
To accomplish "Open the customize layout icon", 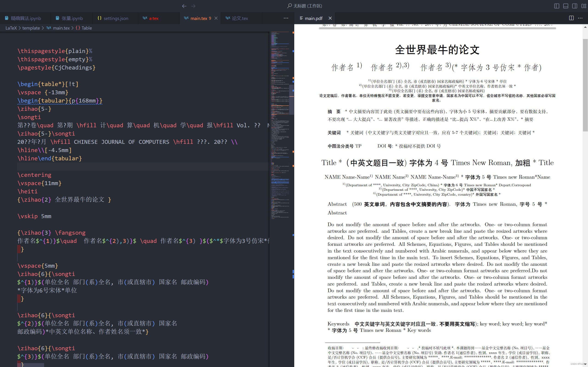I will (x=584, y=6).
